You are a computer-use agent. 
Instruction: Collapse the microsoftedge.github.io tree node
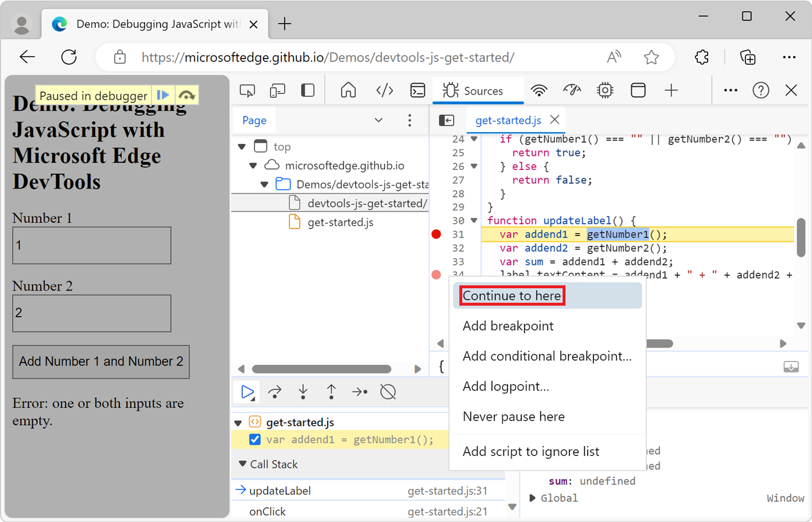tap(253, 166)
